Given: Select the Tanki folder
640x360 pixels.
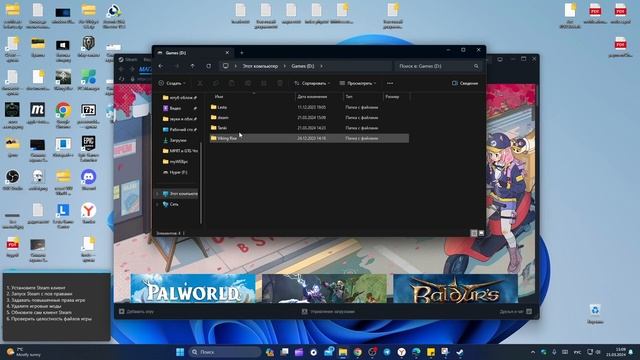Looking at the screenshot, I should 309,128.
